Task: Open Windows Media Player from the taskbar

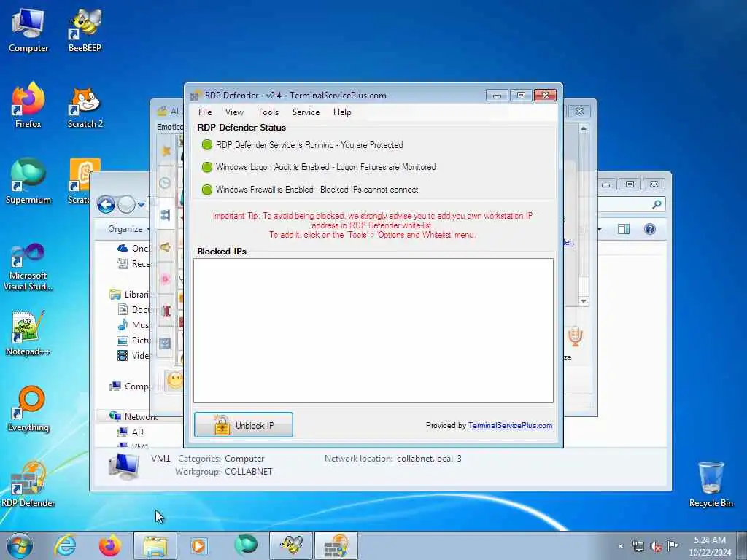Action: click(x=198, y=545)
